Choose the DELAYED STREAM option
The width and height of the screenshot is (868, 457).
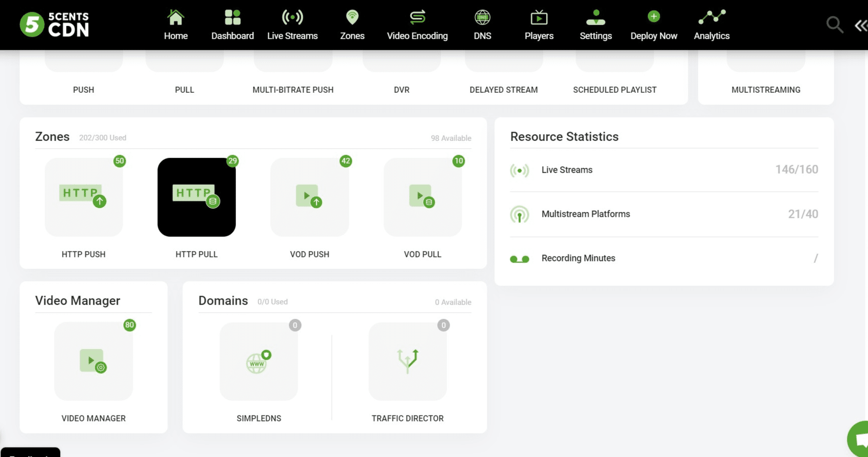[503, 90]
